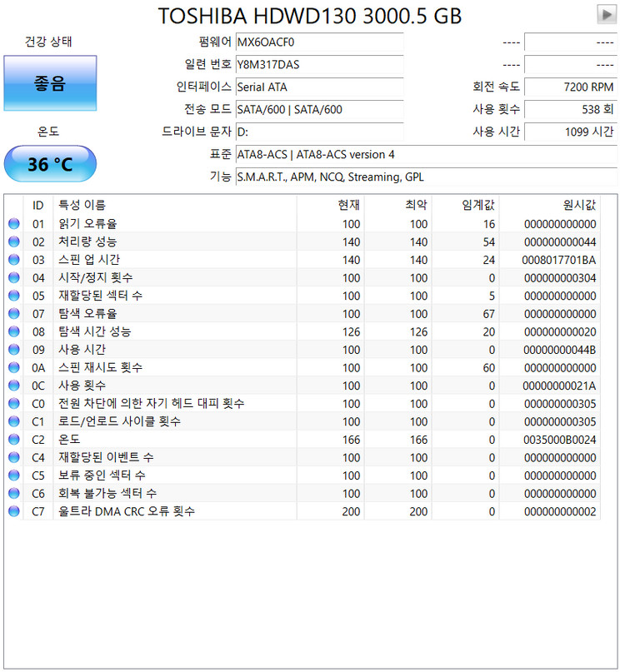
Task: Click the ID column header
Action: (x=37, y=206)
